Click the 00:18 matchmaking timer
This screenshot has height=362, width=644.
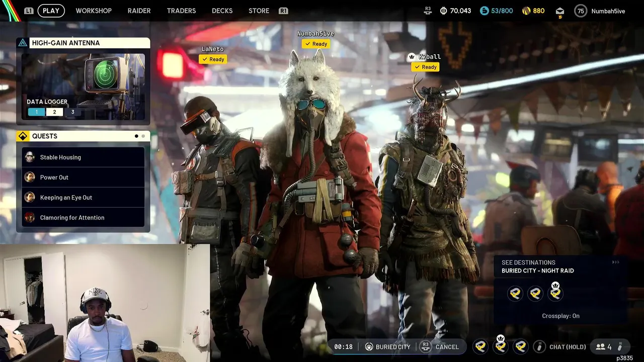[343, 347]
